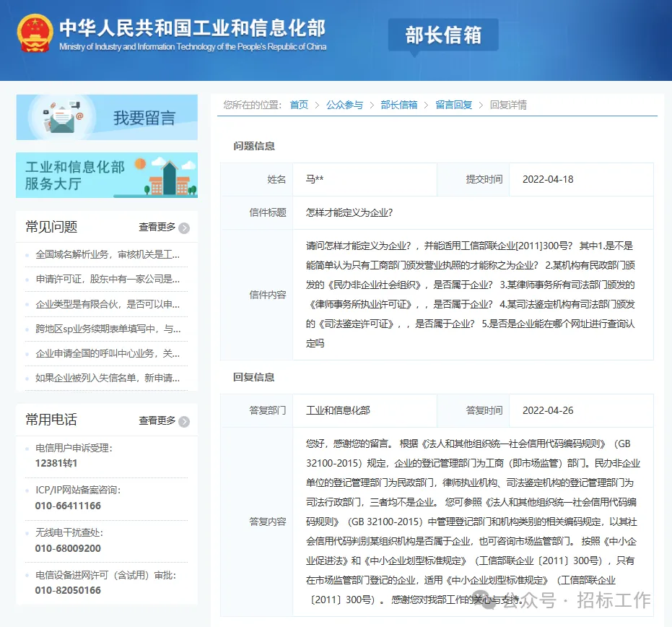
Task: Open FAQ 全国域名解析业务，审核机关是工...
Action: click(107, 255)
